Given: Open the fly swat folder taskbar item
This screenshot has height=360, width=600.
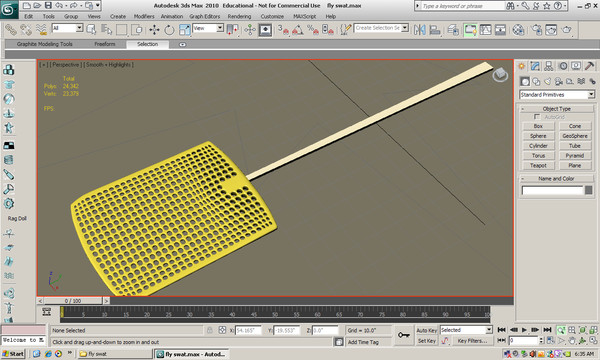Looking at the screenshot, I should 115,354.
